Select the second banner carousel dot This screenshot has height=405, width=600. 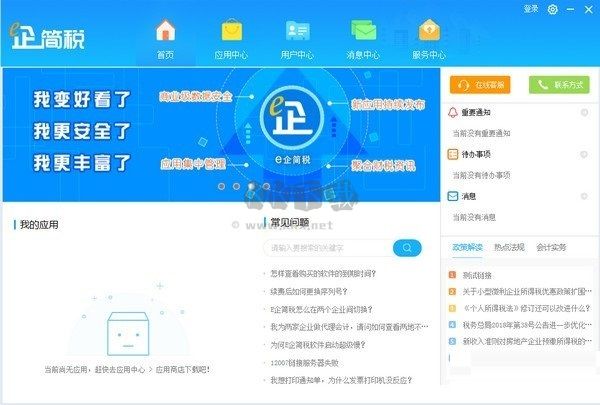click(x=236, y=186)
